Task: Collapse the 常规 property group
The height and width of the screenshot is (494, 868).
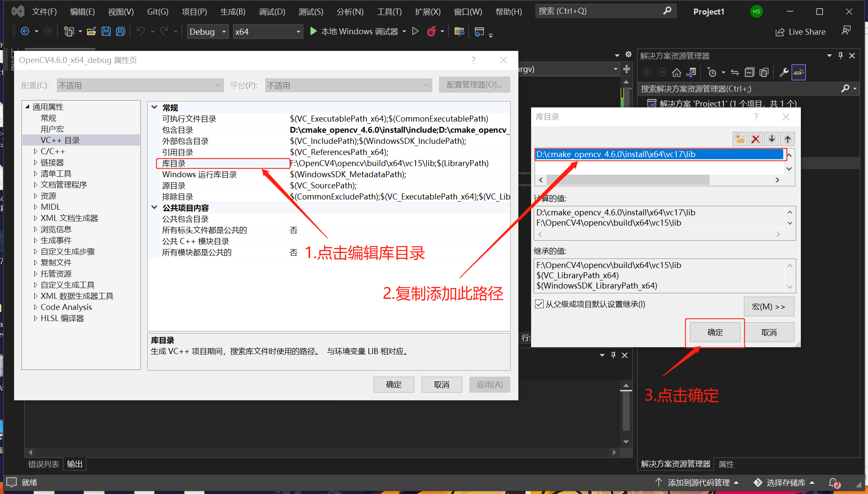Action: [x=155, y=107]
